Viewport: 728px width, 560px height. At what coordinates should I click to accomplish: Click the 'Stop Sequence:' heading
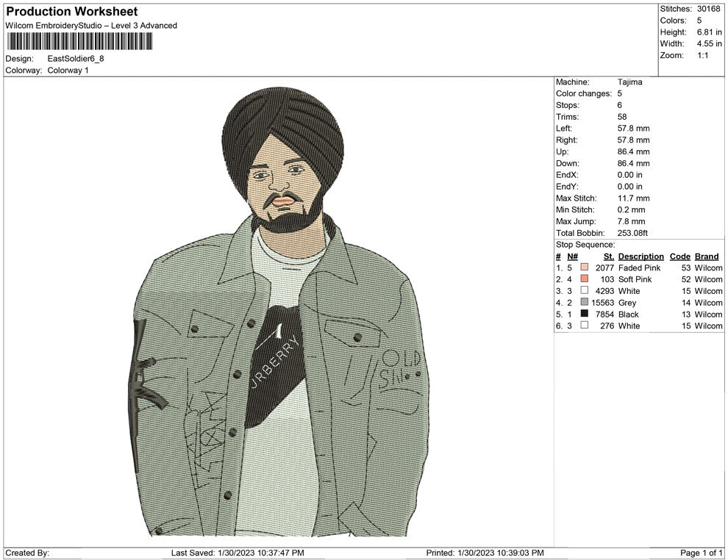tap(585, 245)
